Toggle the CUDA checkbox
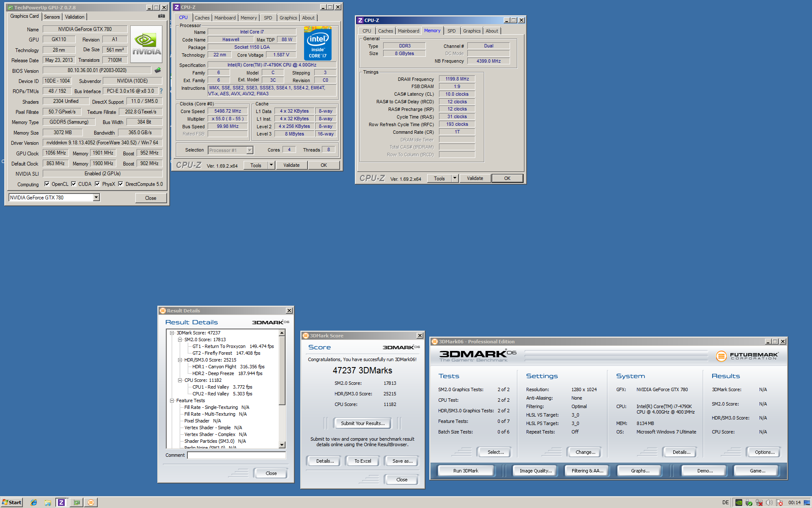 pos(74,184)
